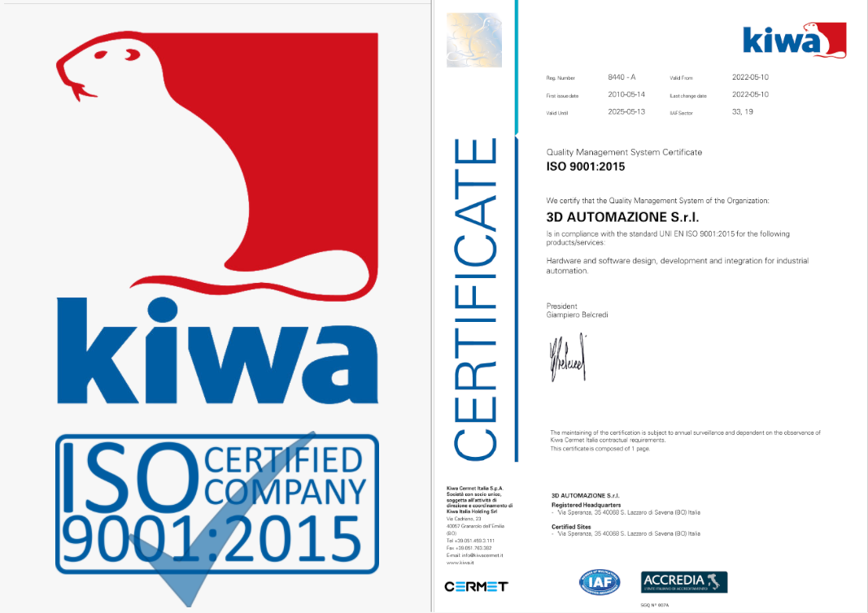Image resolution: width=868 pixels, height=613 pixels.
Task: Select the IAF Sector value 33, 19
Action: tap(743, 111)
